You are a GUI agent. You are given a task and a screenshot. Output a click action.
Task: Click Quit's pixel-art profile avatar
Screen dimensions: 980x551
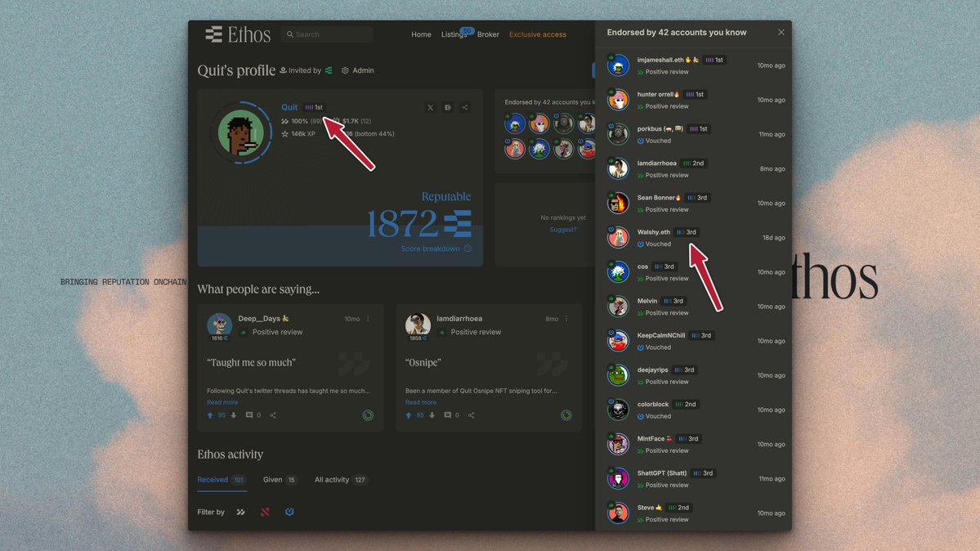click(x=241, y=133)
